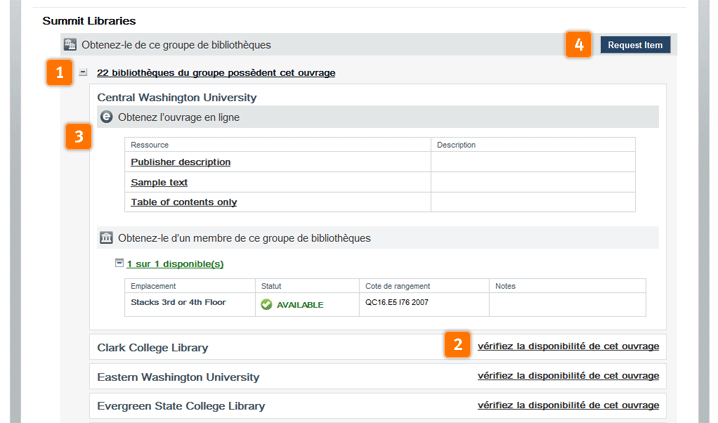The image size is (718, 423).
Task: Click the orange number 3 marker
Action: 79,136
